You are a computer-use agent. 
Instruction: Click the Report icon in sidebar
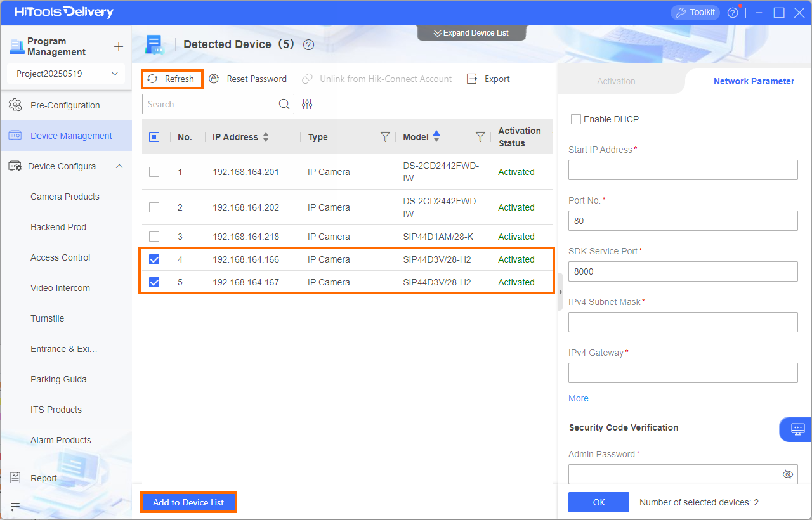(16, 478)
